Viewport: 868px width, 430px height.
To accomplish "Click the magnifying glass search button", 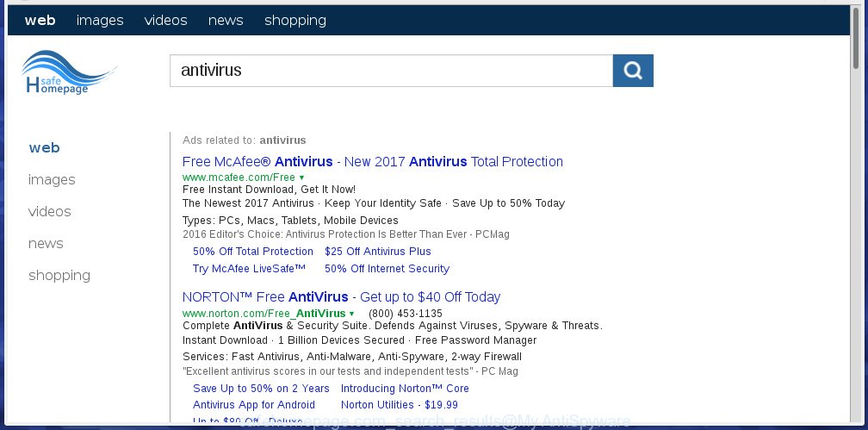I will tap(633, 71).
